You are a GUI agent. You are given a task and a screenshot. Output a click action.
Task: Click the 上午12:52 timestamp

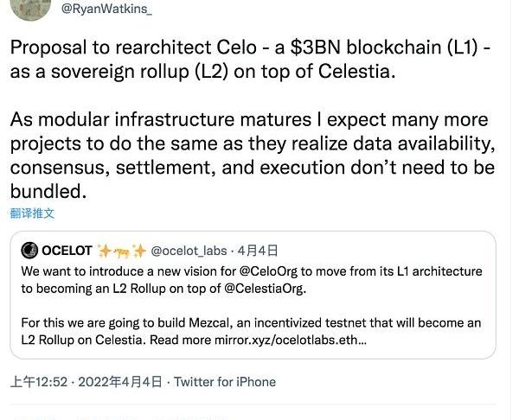tap(40, 381)
